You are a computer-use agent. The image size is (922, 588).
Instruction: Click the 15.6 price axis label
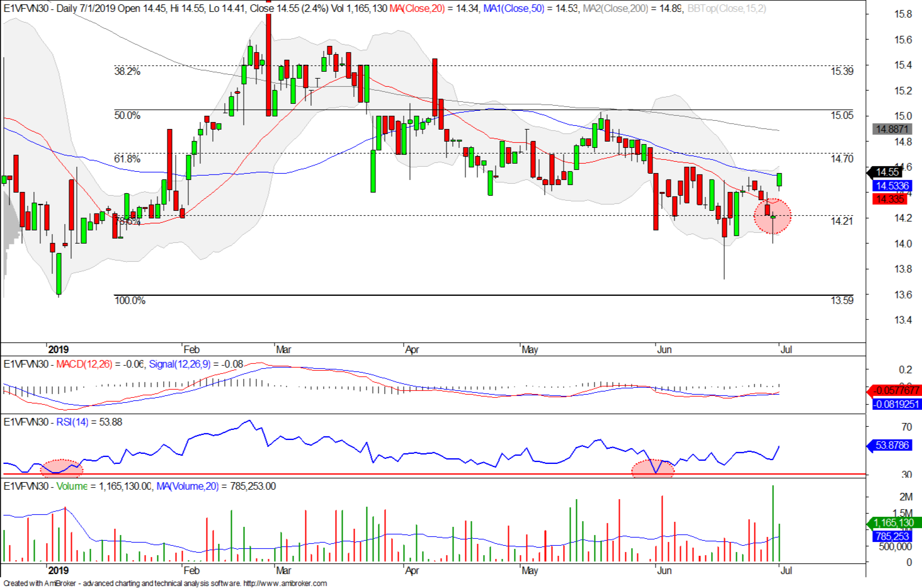click(903, 40)
